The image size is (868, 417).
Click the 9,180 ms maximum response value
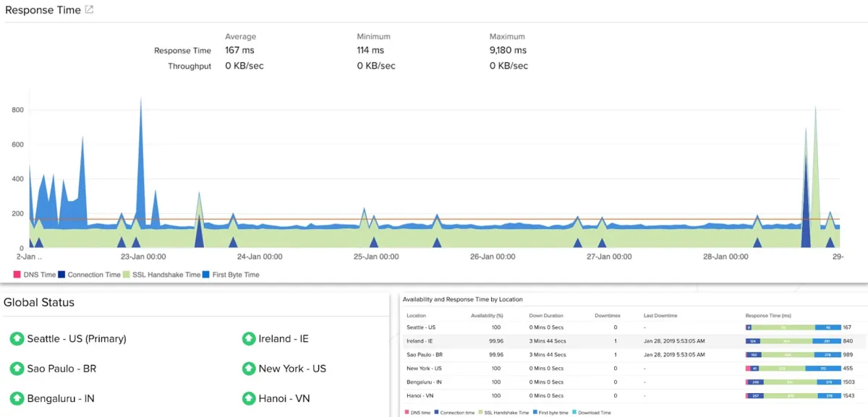coord(508,51)
